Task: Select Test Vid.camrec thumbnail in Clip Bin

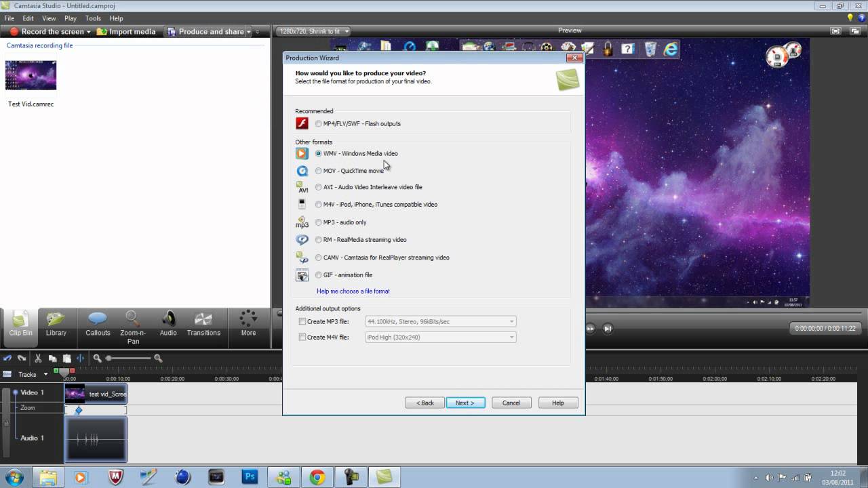Action: [x=31, y=75]
